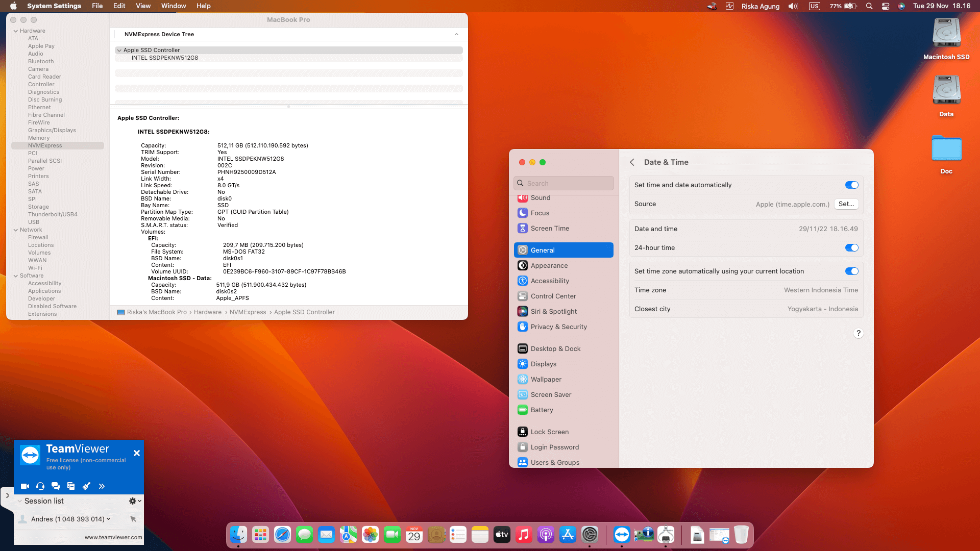980x551 pixels.
Task: Collapse the TeamViewer Session list
Action: (20, 501)
